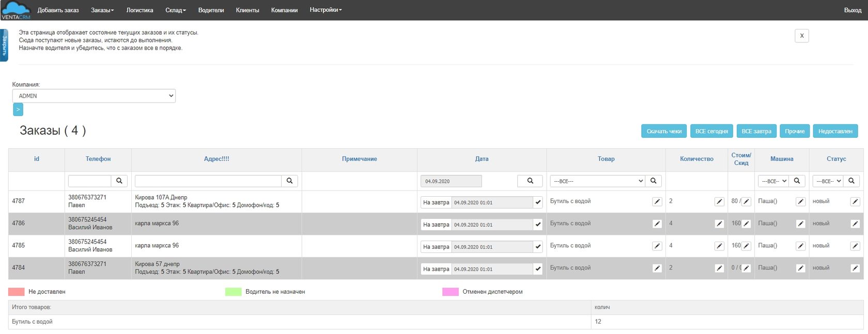Click the phone search magnifier icon
Viewport: 868px width, 334px height.
119,181
